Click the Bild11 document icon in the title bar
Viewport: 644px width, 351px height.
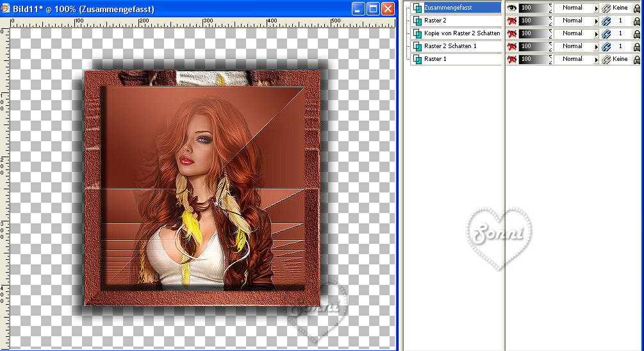5,8
